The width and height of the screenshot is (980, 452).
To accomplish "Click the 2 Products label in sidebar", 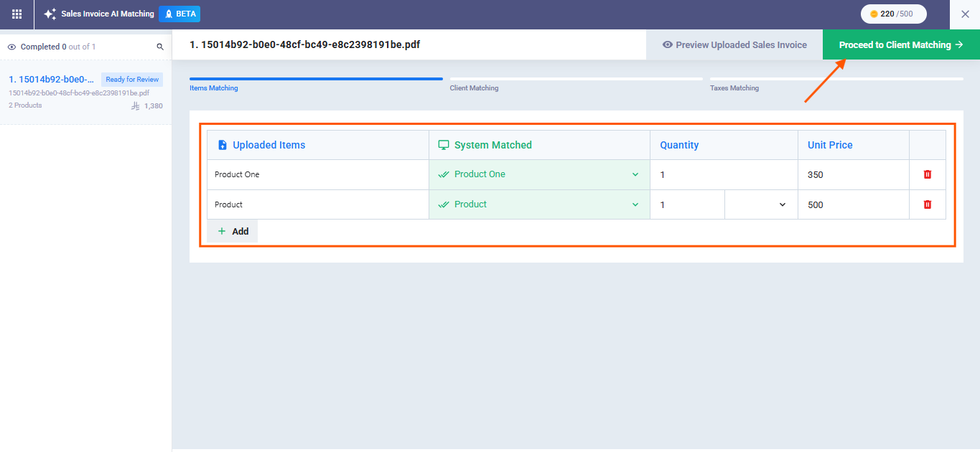I will click(x=25, y=105).
